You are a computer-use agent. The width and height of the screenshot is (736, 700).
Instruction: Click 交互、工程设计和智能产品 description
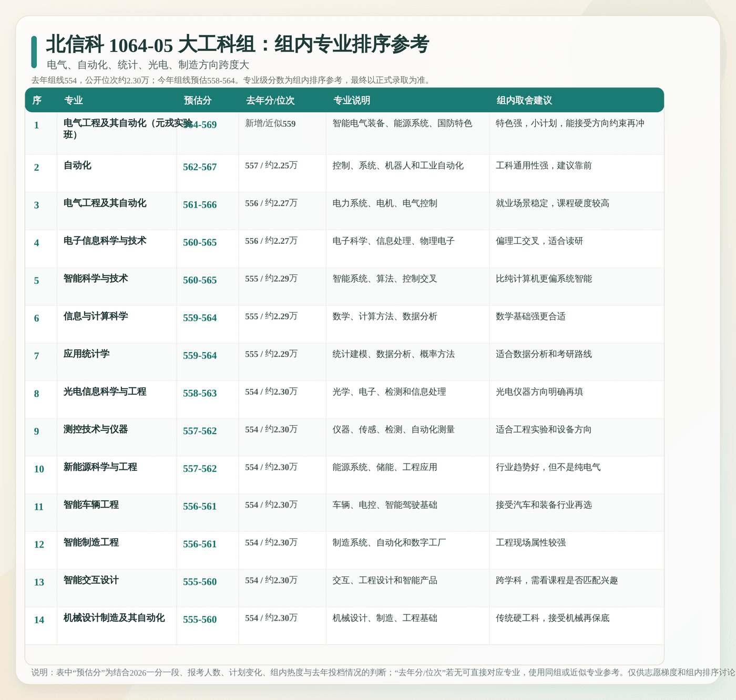(385, 581)
